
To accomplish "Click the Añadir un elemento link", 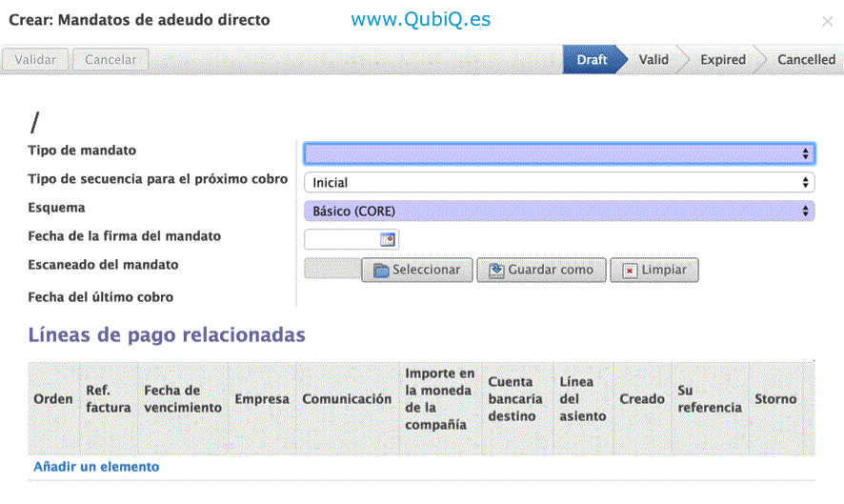I will click(96, 467).
